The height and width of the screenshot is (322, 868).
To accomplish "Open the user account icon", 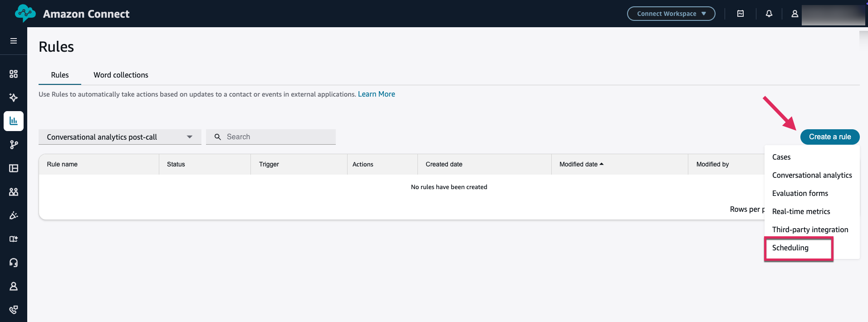I will point(795,14).
